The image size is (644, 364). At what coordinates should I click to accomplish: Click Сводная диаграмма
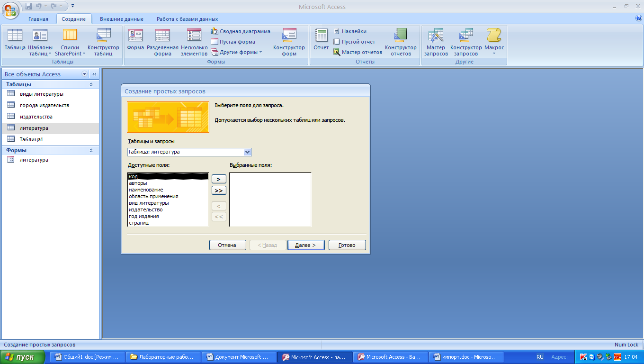(x=241, y=31)
